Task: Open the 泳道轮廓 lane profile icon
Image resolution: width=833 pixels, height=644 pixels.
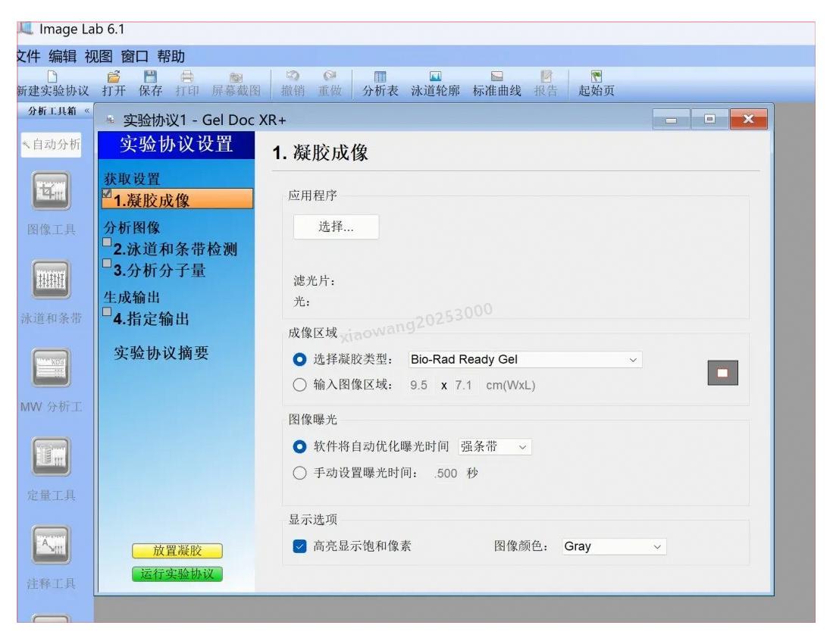Action: point(435,77)
